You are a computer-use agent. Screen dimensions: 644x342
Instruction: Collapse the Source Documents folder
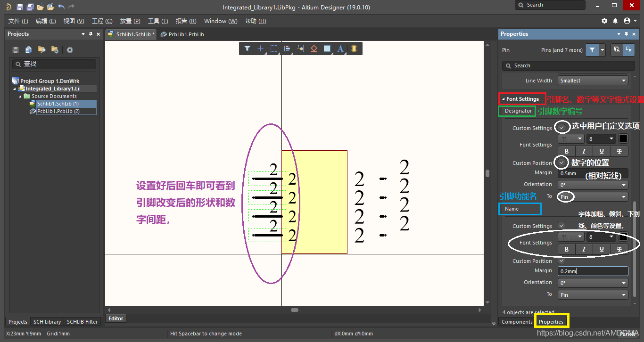tap(21, 96)
